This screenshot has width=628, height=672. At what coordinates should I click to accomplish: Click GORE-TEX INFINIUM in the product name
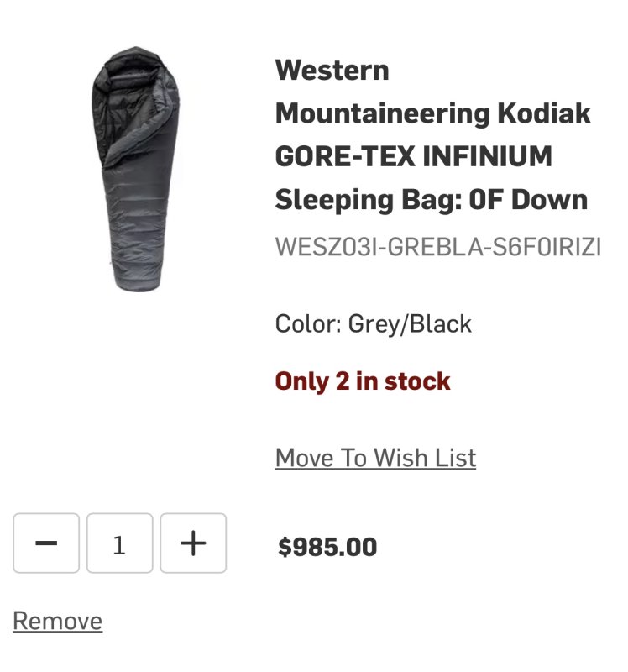coord(413,156)
